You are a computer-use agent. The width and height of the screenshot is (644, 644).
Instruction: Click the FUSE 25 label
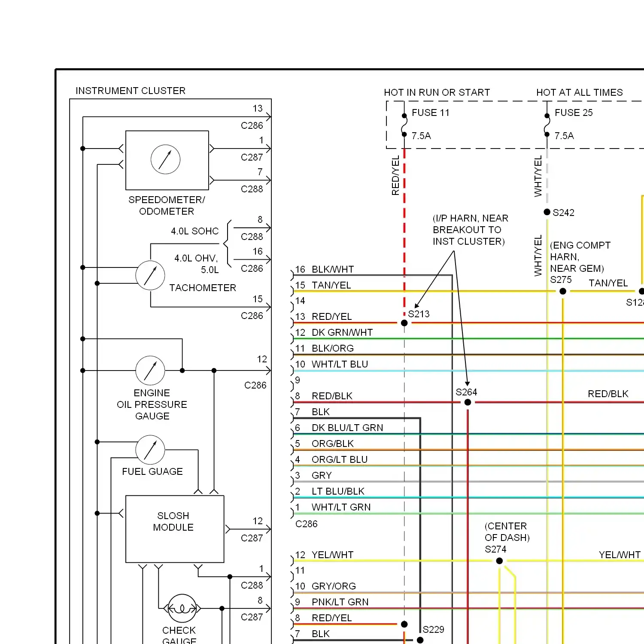[x=573, y=112]
